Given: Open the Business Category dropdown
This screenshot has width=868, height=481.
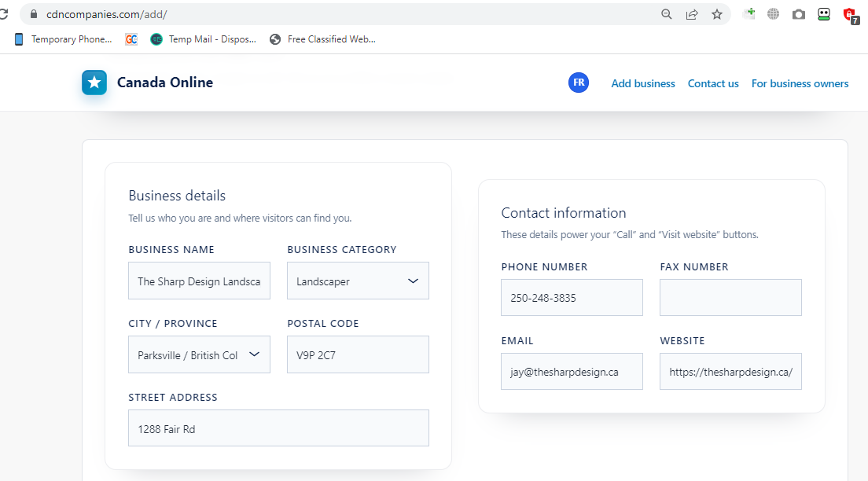Looking at the screenshot, I should pos(358,281).
